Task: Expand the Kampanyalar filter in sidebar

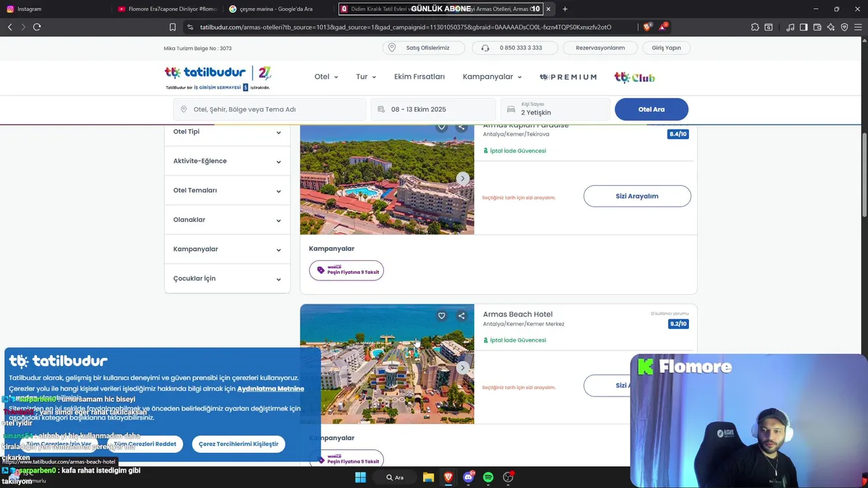Action: tap(227, 249)
